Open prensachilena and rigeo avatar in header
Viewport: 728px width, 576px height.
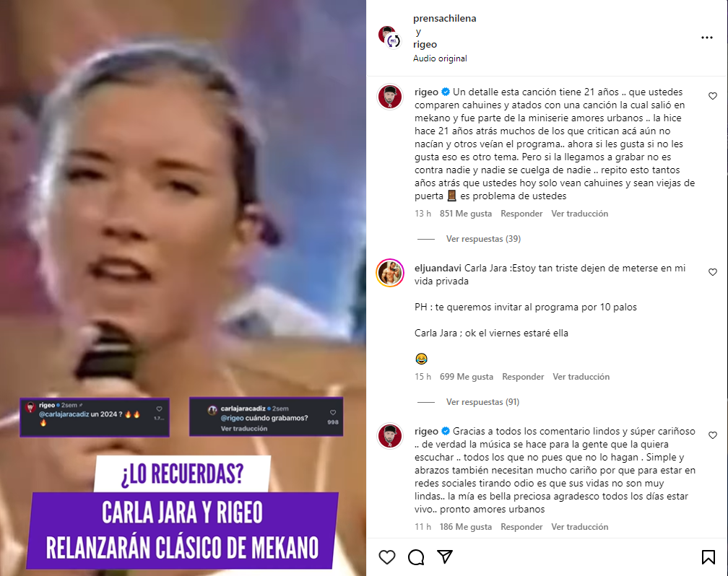(389, 38)
